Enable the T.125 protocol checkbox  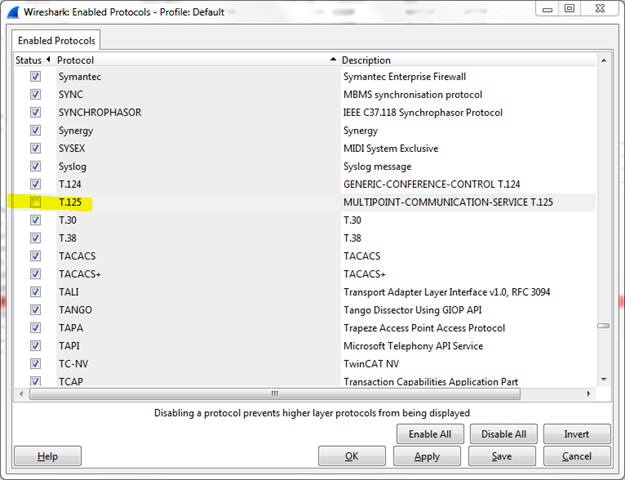pyautogui.click(x=35, y=202)
